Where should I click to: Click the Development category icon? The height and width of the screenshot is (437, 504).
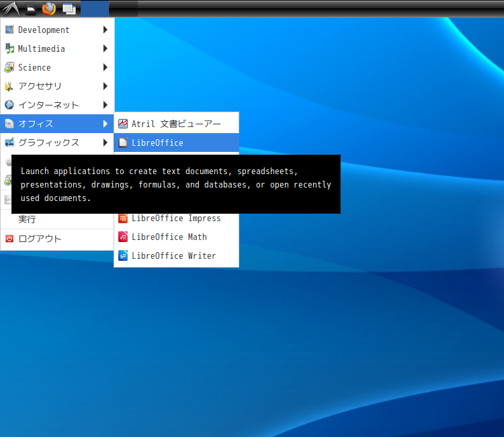[9, 30]
